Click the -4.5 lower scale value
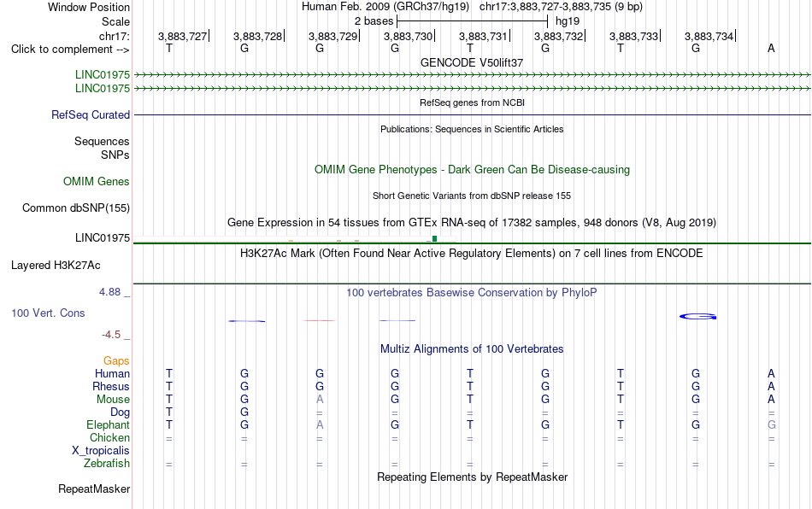 tap(111, 335)
